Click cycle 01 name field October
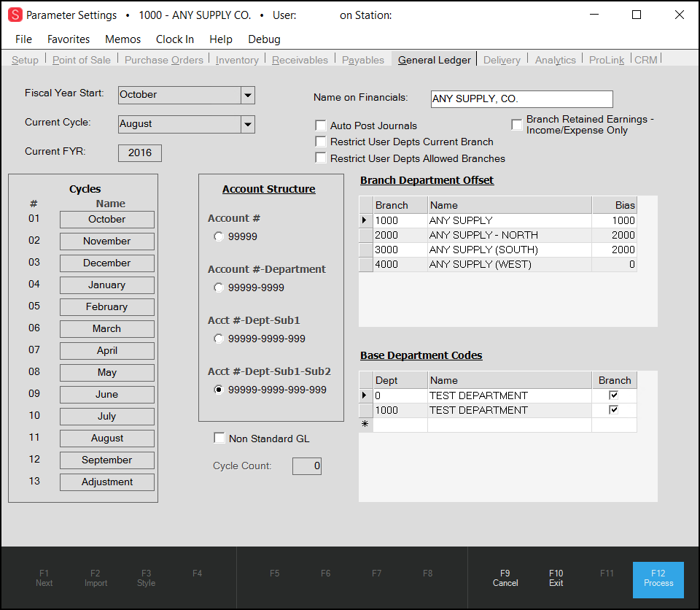This screenshot has width=700, height=610. 107,220
